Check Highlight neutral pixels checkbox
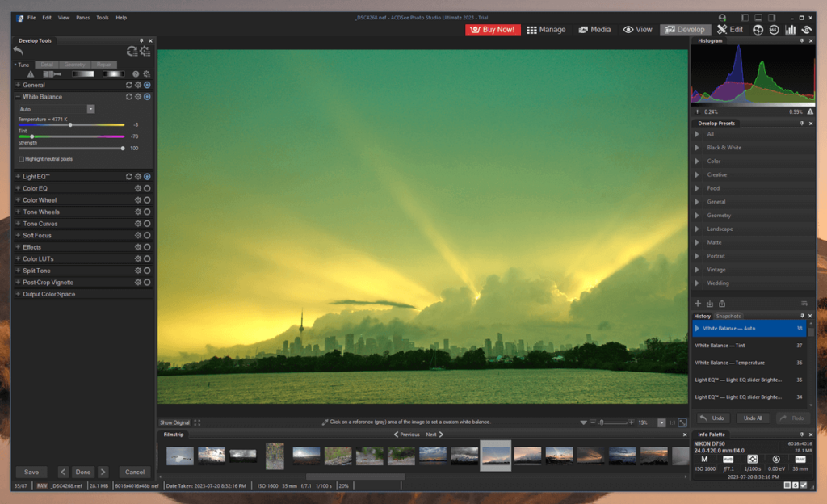The image size is (827, 504). pyautogui.click(x=21, y=159)
